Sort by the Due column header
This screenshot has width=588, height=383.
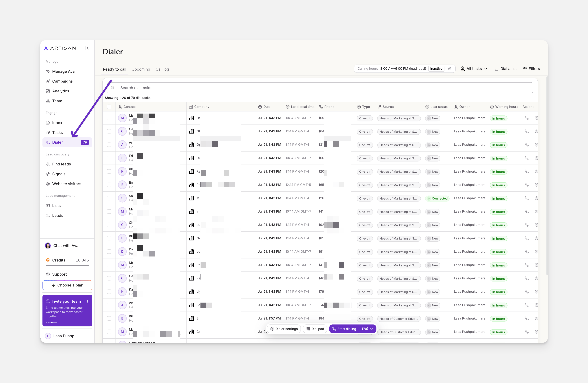click(264, 107)
